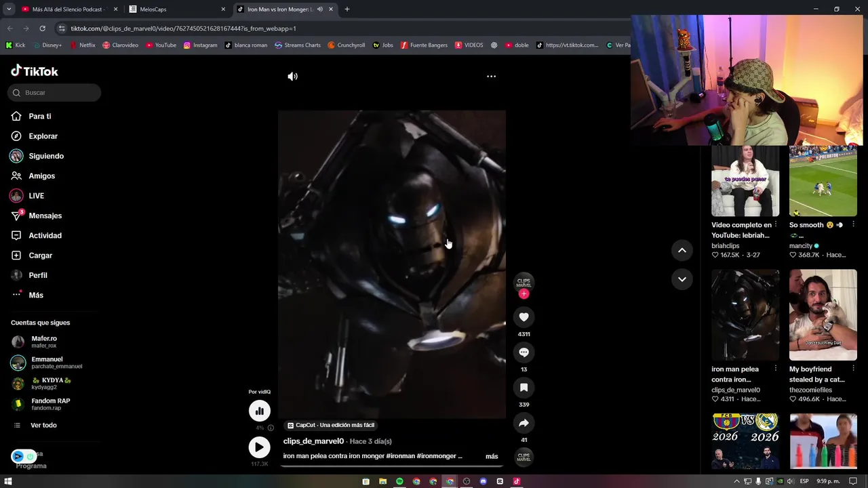Open the Perfil page
Screen dimensions: 868x488
[38, 275]
